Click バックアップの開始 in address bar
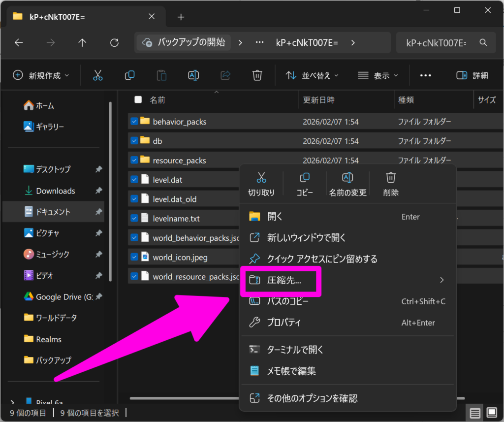This screenshot has height=422, width=504. (185, 42)
